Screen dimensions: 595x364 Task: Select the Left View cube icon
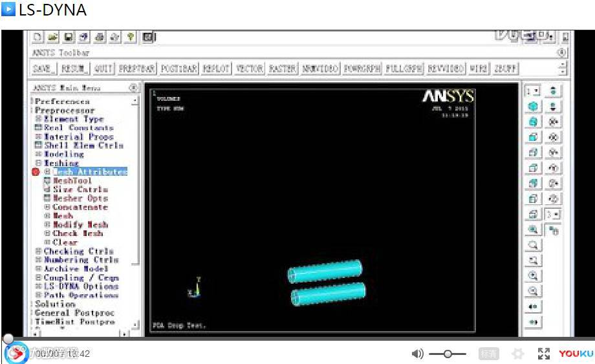tap(533, 198)
